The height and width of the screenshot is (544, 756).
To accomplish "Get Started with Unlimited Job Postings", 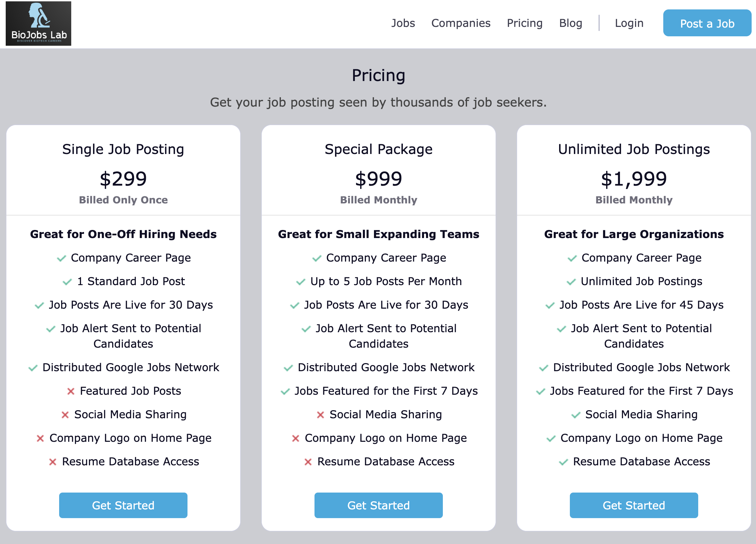I will pos(634,505).
